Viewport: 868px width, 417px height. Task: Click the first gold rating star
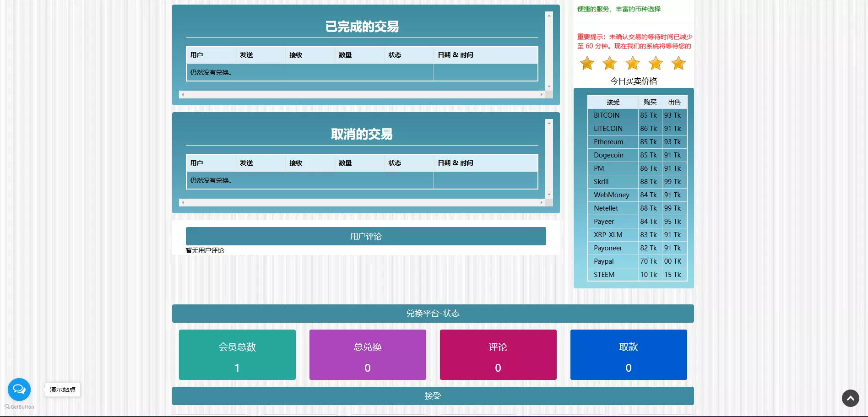click(x=587, y=63)
